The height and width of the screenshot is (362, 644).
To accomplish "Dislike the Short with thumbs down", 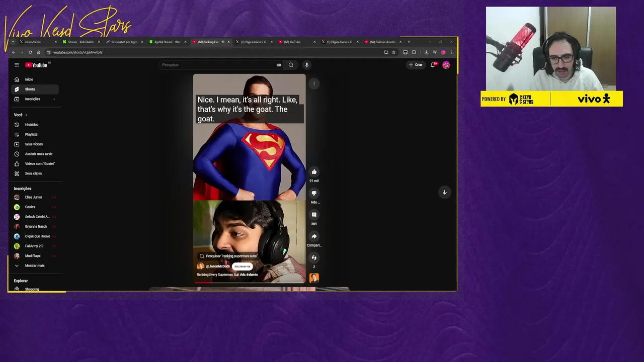I will [314, 193].
